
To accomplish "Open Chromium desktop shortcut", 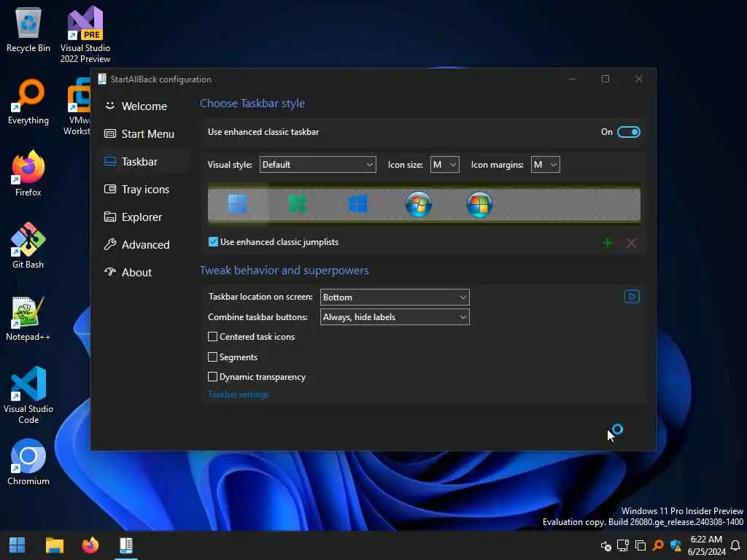I will point(28,462).
